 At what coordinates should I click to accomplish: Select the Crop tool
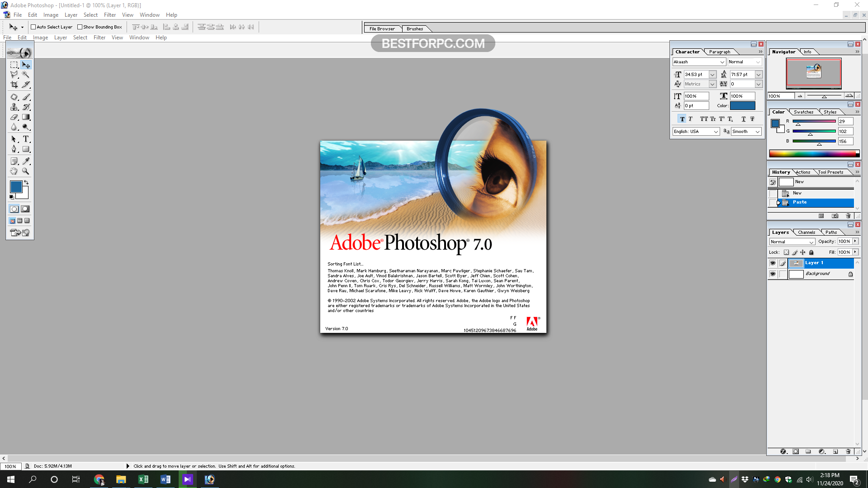click(14, 85)
